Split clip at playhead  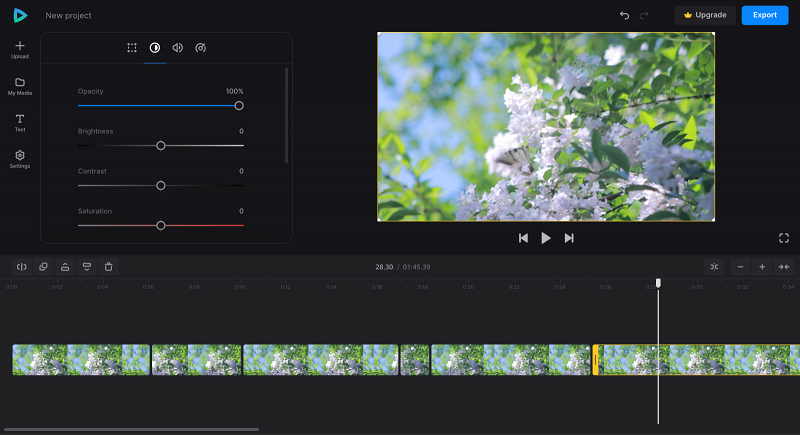coord(21,267)
